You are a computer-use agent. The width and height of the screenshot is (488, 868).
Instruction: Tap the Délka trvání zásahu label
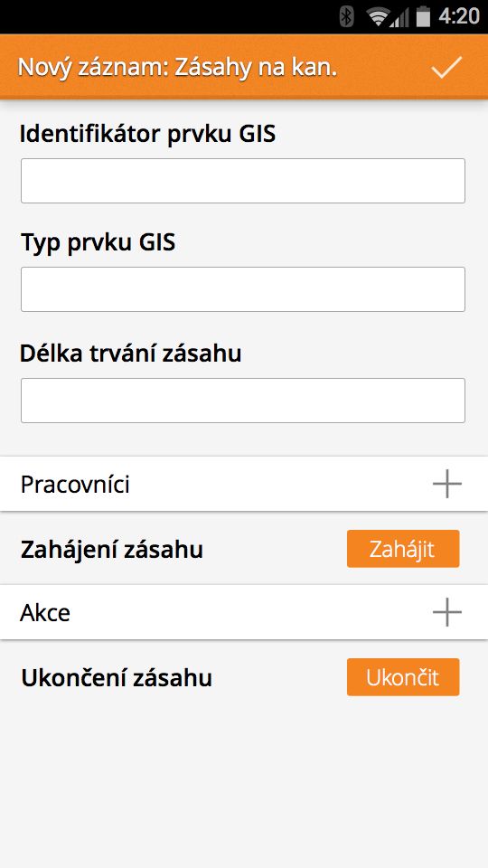[130, 354]
